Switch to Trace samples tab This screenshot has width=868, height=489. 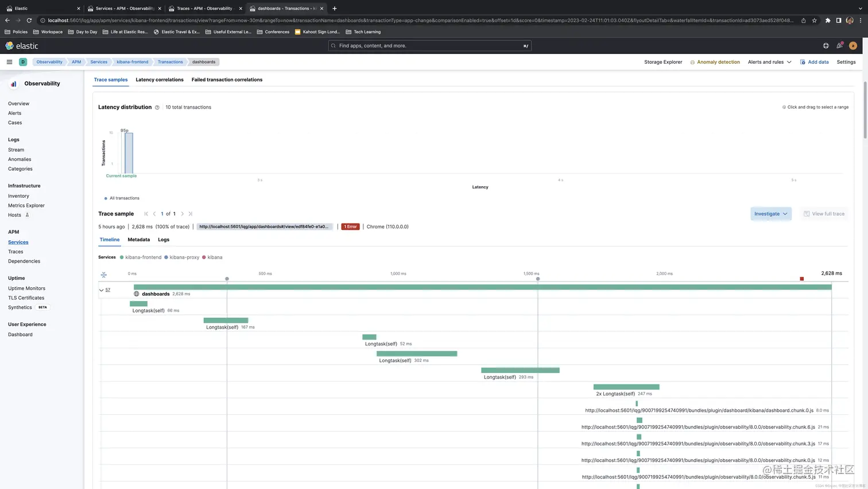(x=111, y=80)
